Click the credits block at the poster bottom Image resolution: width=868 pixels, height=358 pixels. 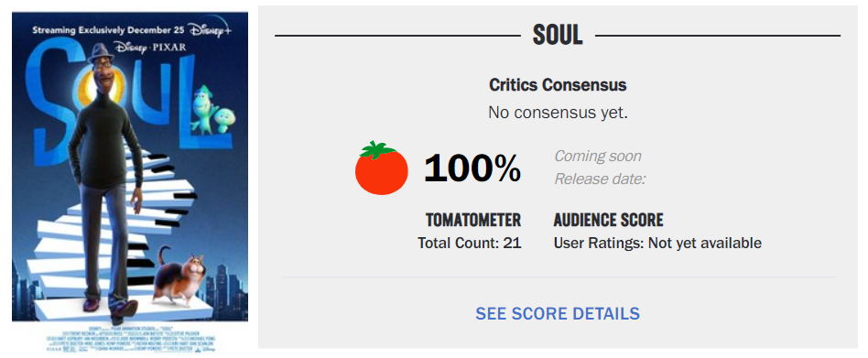pyautogui.click(x=130, y=339)
